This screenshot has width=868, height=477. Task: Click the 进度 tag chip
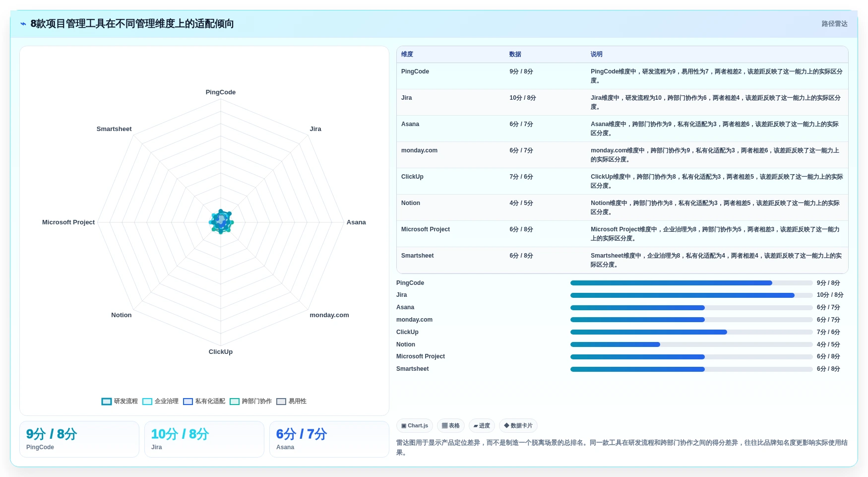click(482, 426)
